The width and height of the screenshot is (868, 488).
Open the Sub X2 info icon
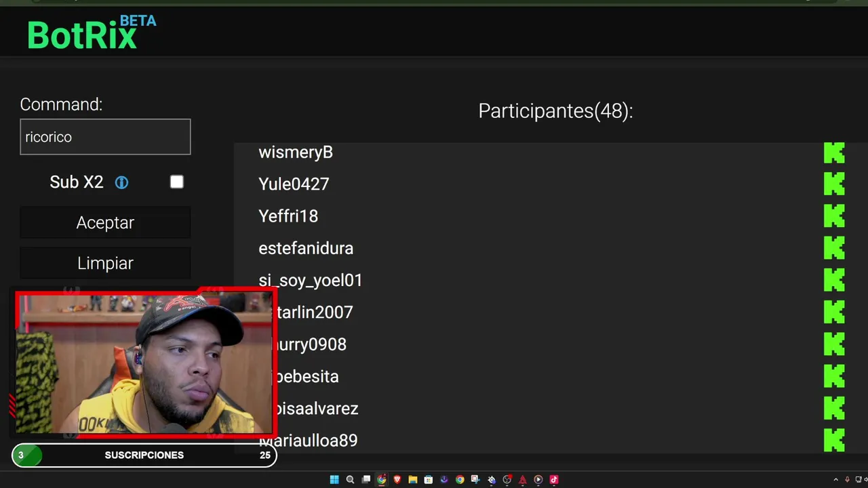click(x=121, y=182)
